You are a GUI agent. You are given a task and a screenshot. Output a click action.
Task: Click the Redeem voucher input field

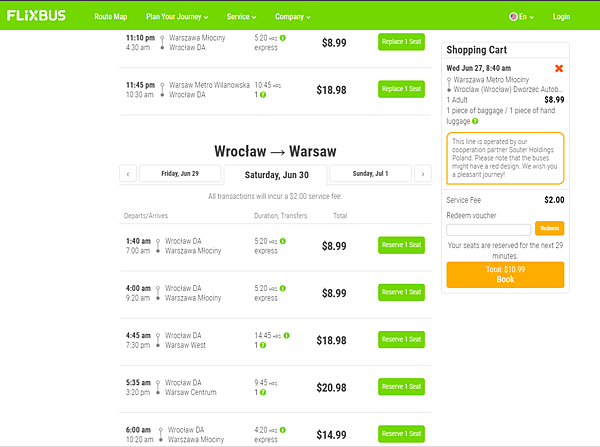(489, 230)
